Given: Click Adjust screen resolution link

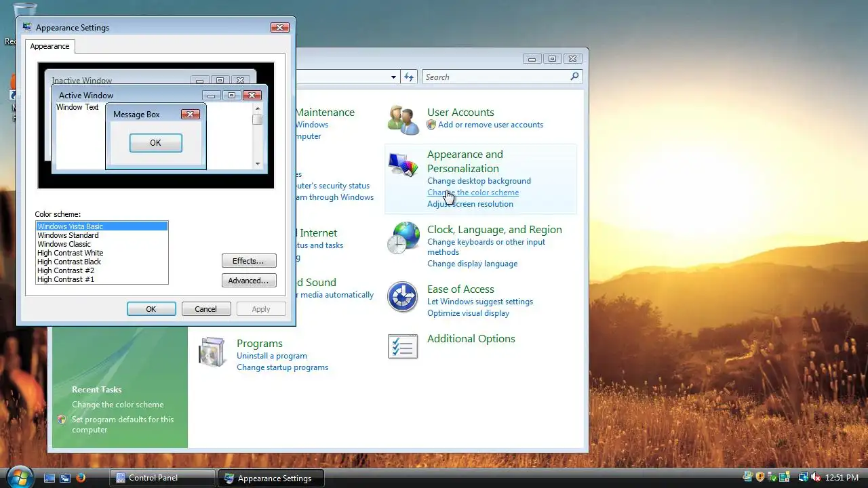Looking at the screenshot, I should 470,204.
